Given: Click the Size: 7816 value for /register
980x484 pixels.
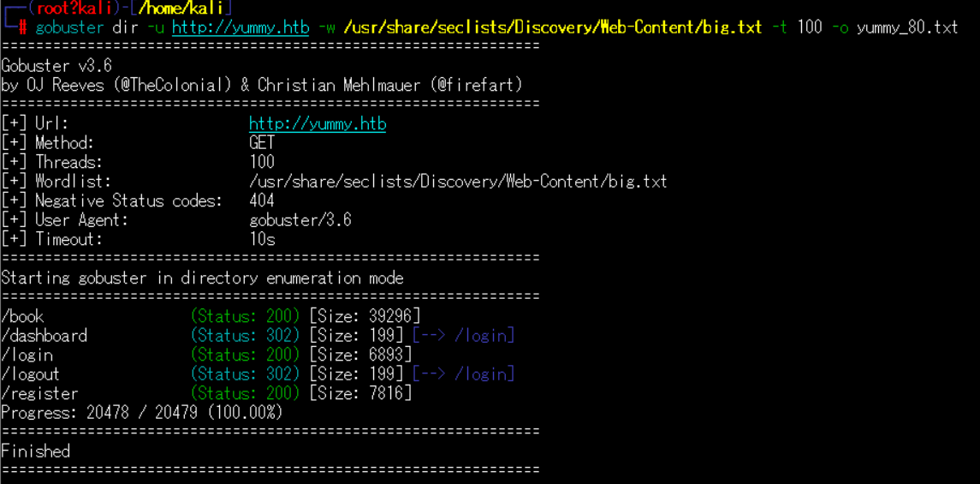Looking at the screenshot, I should [360, 394].
